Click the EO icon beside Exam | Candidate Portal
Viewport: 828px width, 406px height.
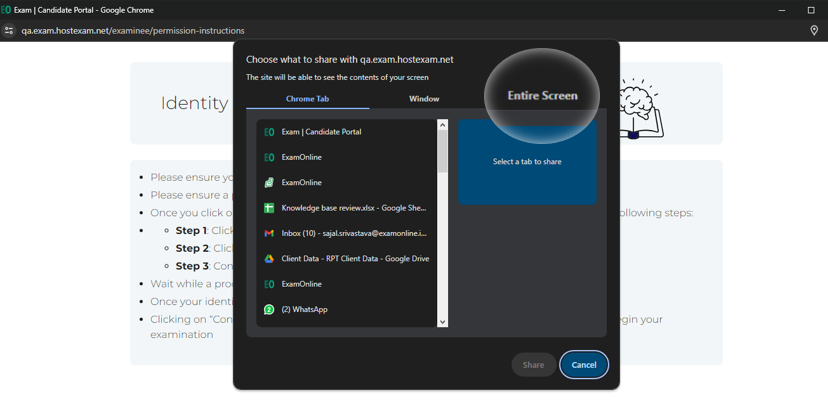pyautogui.click(x=269, y=132)
